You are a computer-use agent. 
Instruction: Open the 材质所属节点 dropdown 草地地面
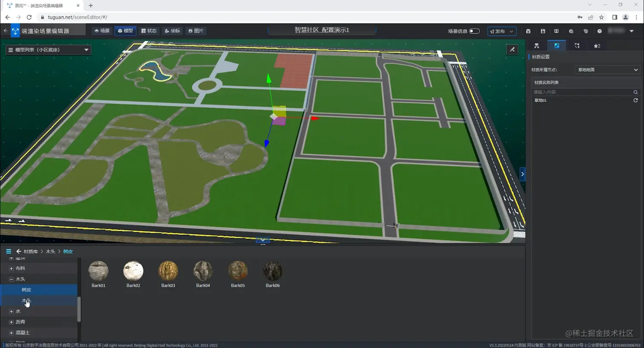(608, 70)
